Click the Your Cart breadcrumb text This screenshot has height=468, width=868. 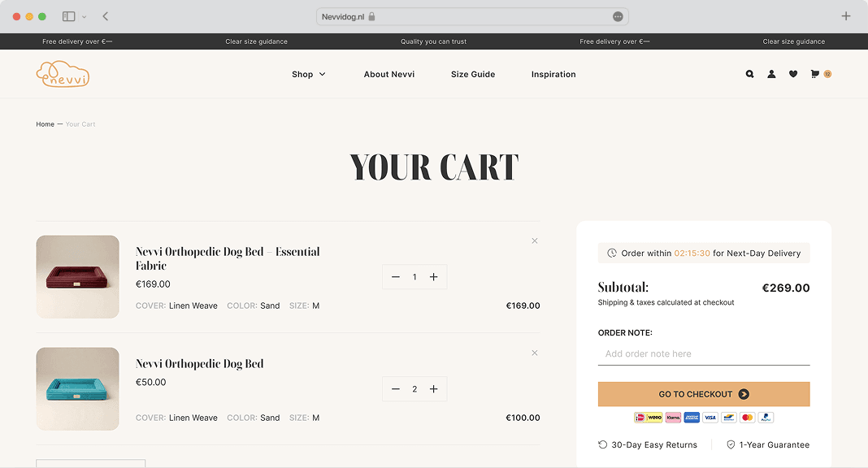point(80,124)
